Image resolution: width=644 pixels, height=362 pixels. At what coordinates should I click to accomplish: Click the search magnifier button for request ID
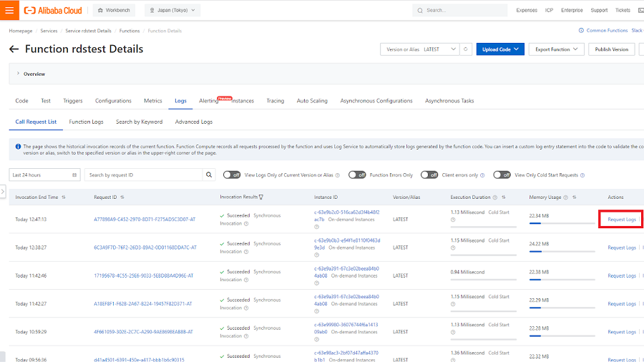point(209,175)
